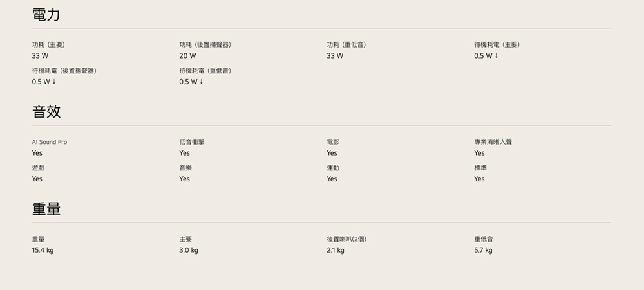Click the 標準 sound mode label
Image resolution: width=644 pixels, height=290 pixels.
[x=480, y=167]
